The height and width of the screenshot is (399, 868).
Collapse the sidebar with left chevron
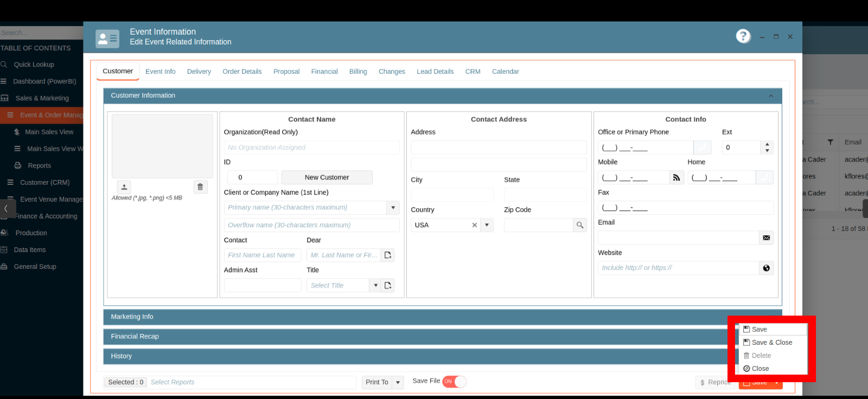coord(6,208)
